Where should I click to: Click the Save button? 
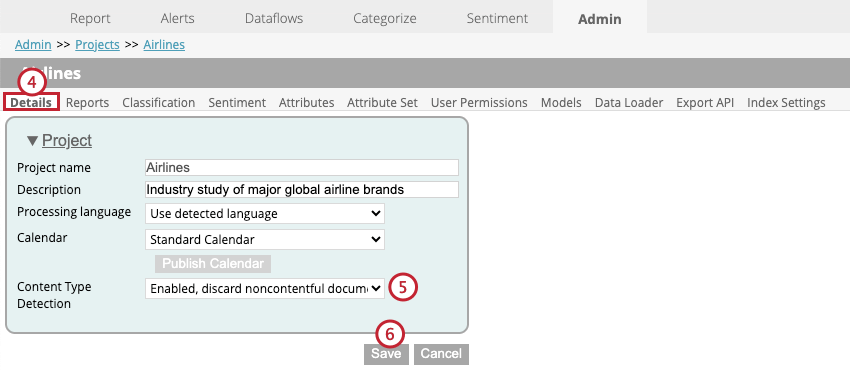[x=386, y=354]
